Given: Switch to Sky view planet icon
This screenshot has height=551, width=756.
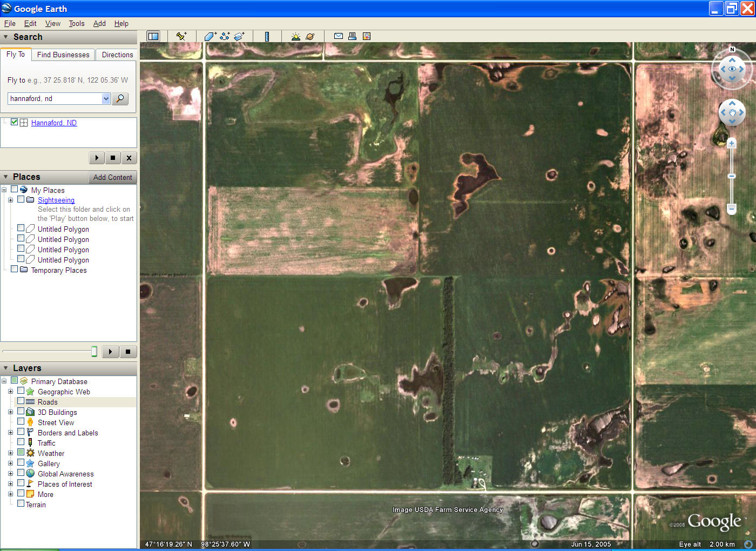Looking at the screenshot, I should tap(310, 36).
